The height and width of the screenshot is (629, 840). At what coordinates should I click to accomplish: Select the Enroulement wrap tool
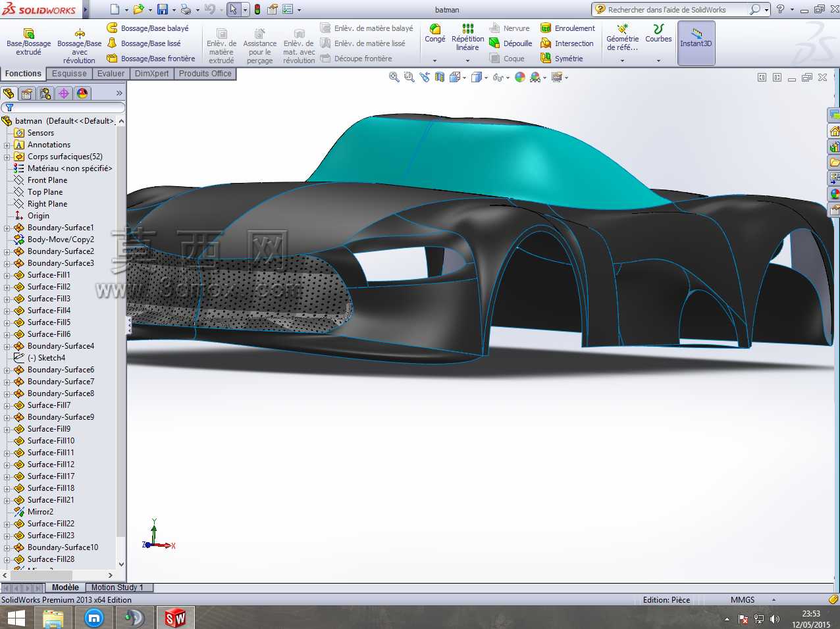coord(567,28)
